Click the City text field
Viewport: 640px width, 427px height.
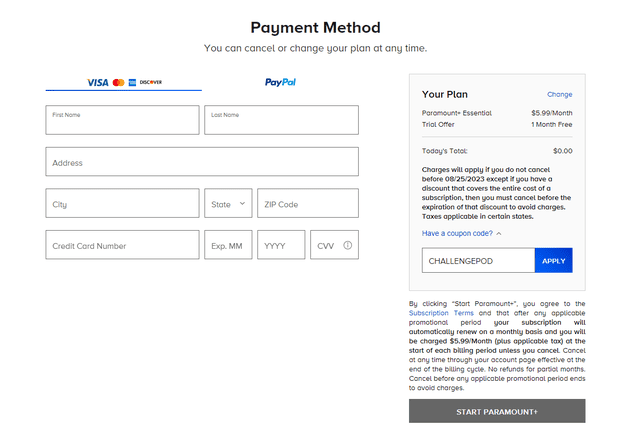coord(122,204)
